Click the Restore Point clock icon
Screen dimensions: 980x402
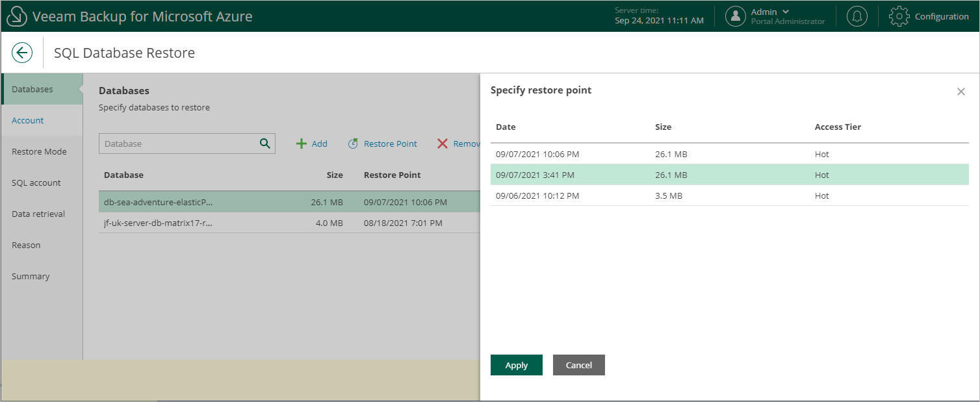pos(353,144)
